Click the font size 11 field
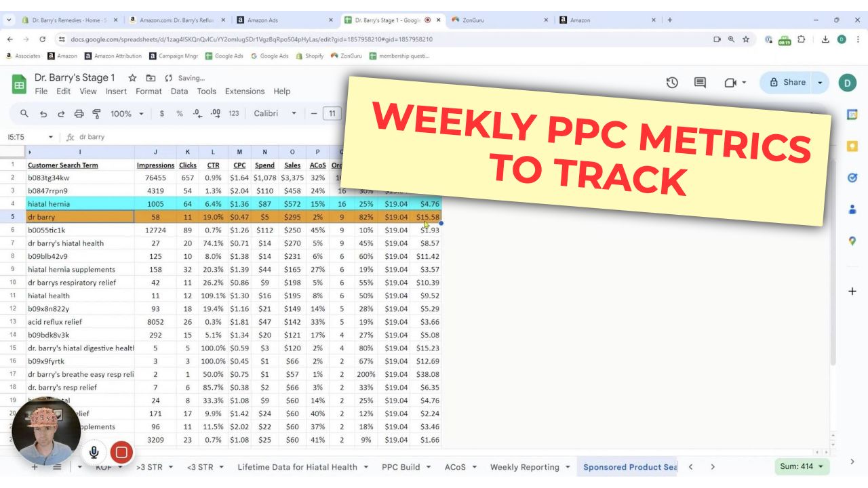This screenshot has height=488, width=868. [x=332, y=114]
